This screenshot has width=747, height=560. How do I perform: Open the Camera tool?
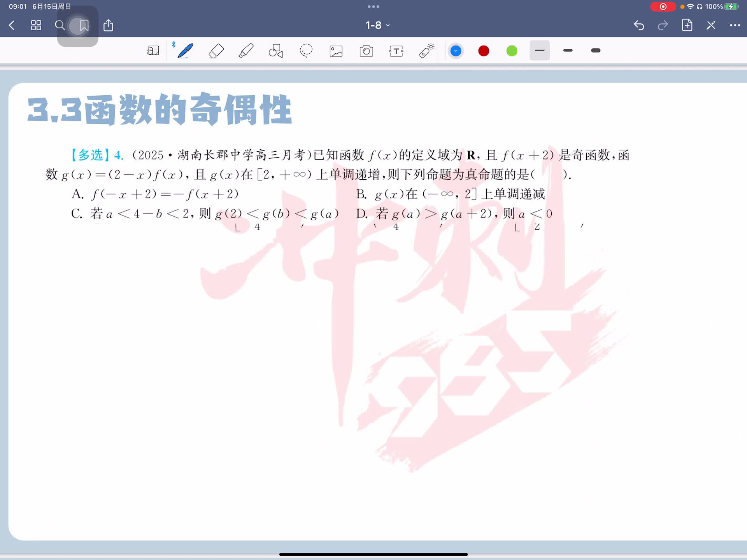[366, 51]
